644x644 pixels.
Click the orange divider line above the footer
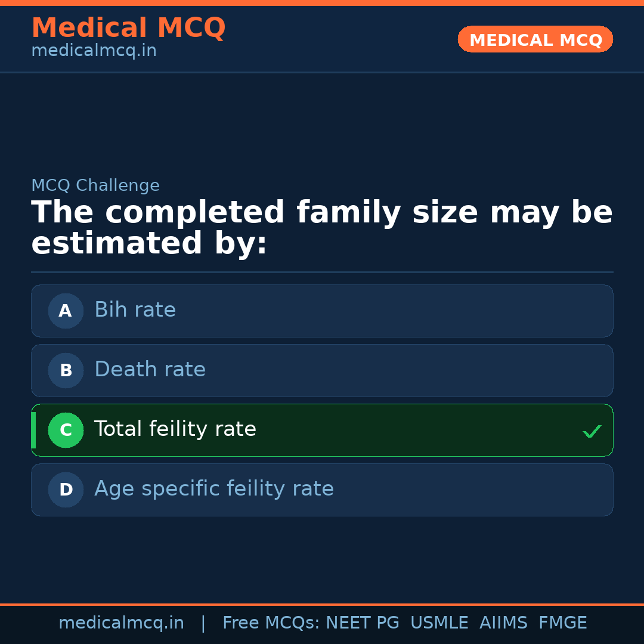(322, 604)
